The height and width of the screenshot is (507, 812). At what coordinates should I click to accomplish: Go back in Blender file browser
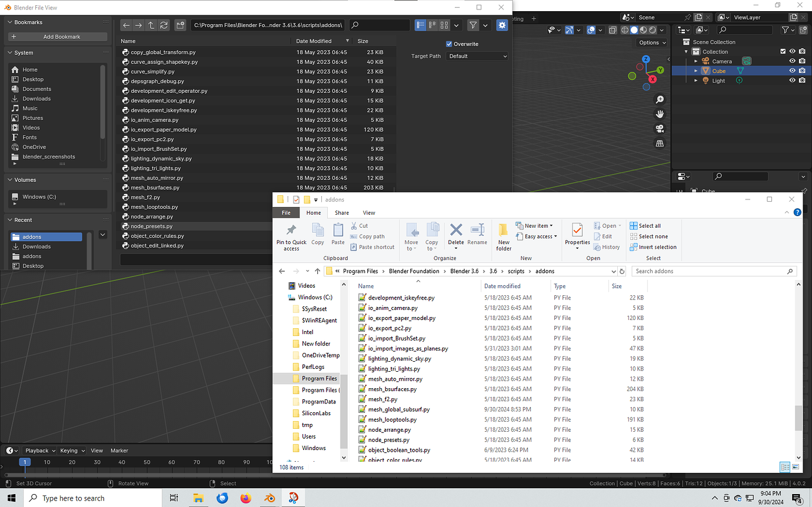(x=126, y=25)
